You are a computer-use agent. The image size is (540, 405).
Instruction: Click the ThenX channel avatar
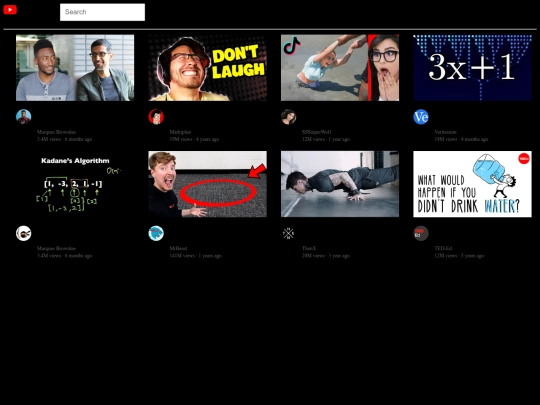[289, 233]
